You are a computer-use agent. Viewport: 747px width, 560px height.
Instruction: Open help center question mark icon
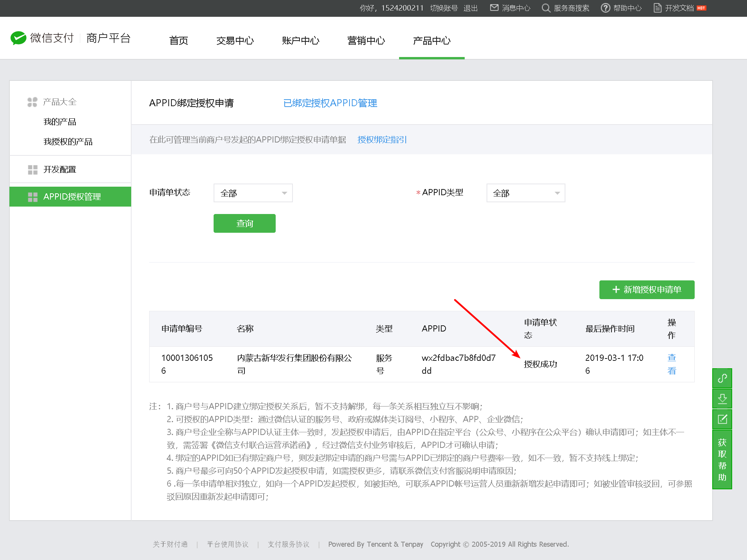605,8
